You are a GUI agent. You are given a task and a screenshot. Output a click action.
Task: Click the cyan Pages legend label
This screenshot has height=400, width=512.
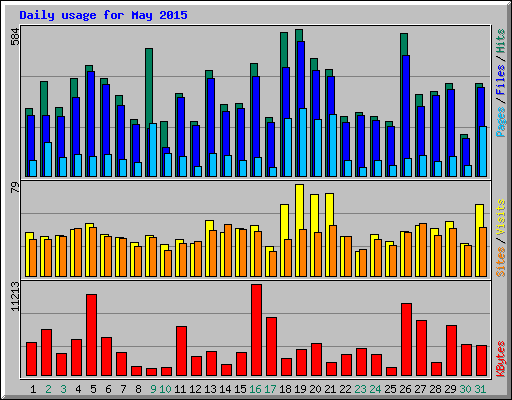tap(501, 122)
